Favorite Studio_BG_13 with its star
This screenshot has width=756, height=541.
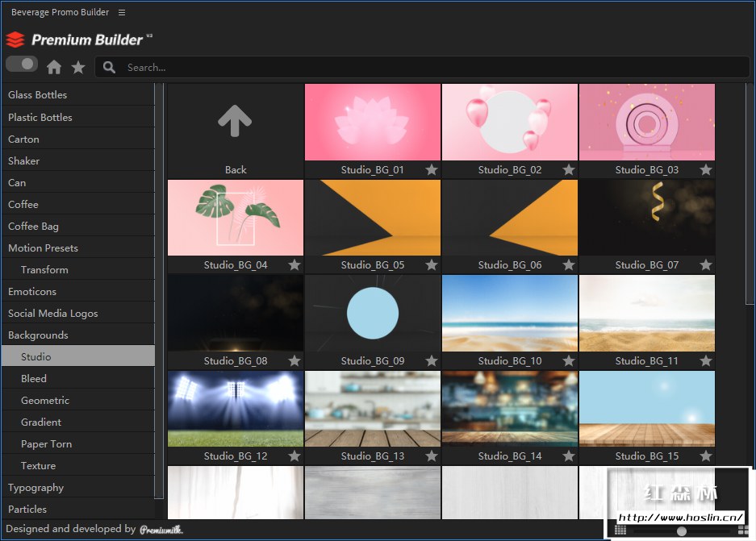432,456
